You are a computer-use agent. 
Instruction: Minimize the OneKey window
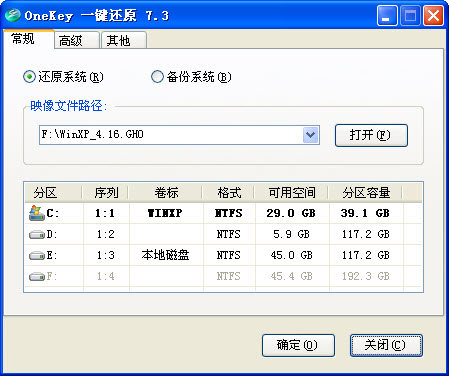pyautogui.click(x=387, y=16)
